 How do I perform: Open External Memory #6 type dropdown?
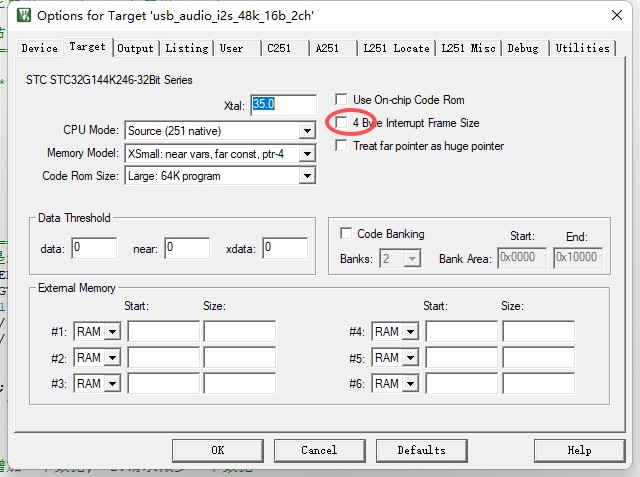coord(395,384)
